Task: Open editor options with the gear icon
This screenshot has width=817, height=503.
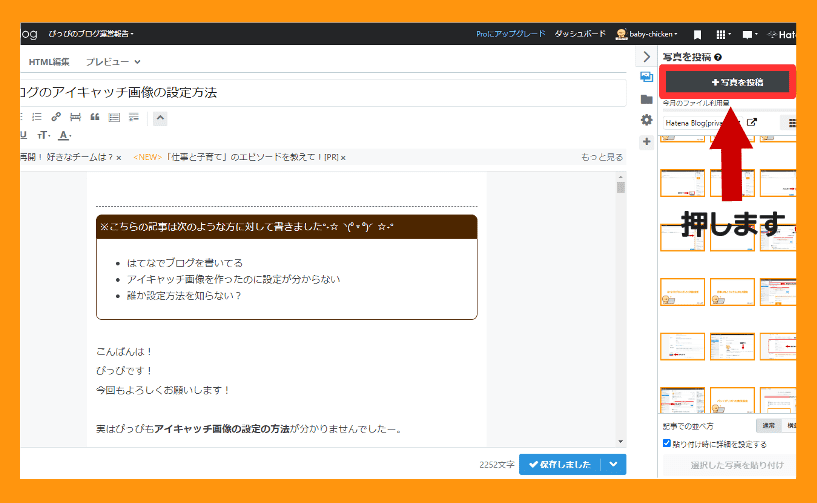Action: coord(647,120)
